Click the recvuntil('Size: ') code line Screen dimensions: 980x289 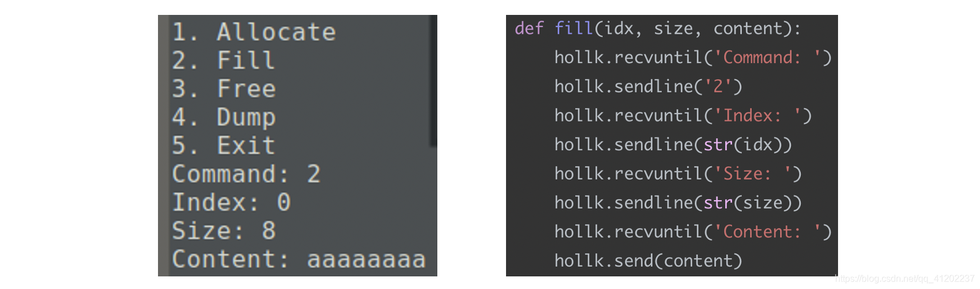678,174
